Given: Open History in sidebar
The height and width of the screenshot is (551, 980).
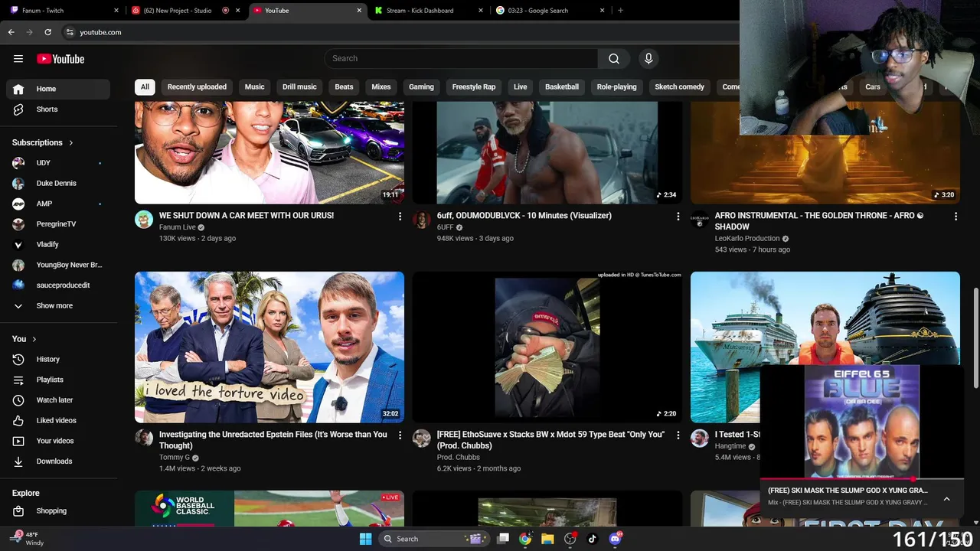Looking at the screenshot, I should 58,359.
